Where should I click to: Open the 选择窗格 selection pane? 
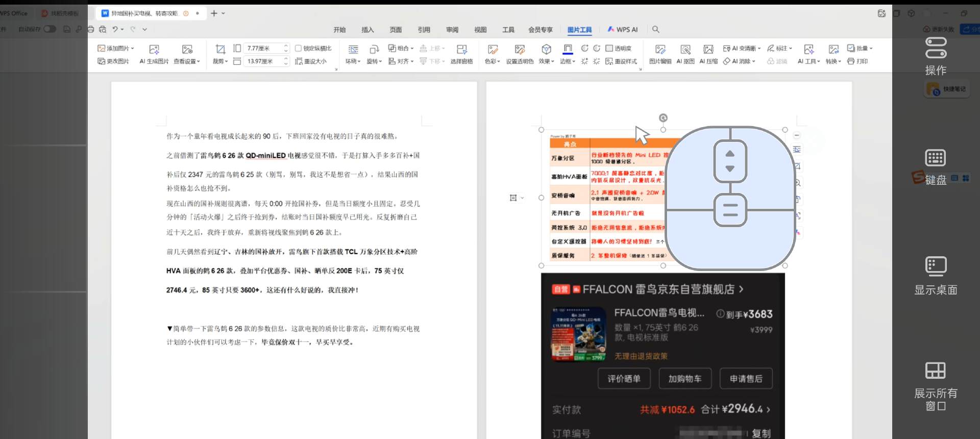click(461, 50)
